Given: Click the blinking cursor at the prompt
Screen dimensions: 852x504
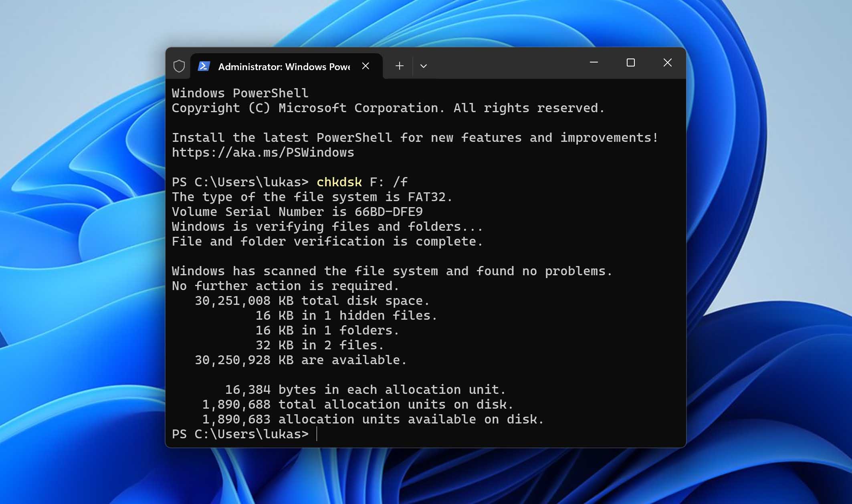Looking at the screenshot, I should click(x=317, y=434).
